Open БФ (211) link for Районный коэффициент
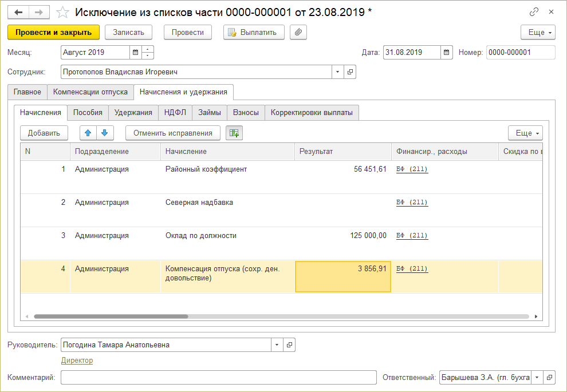Image resolution: width=567 pixels, height=392 pixels. 412,169
